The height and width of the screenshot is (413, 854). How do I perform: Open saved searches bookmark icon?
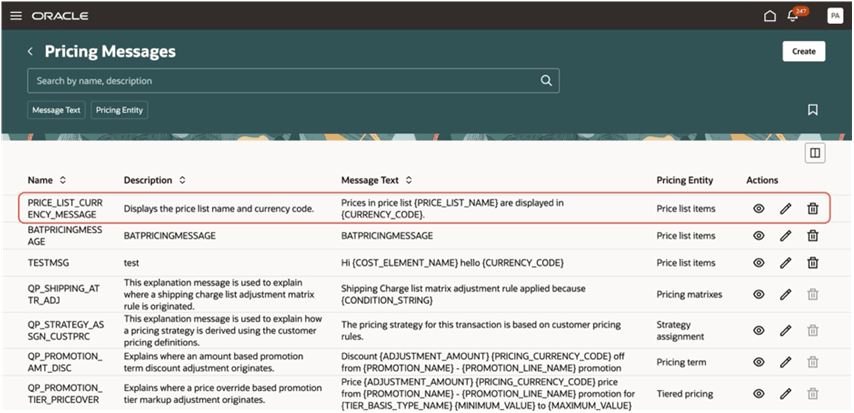coord(813,110)
